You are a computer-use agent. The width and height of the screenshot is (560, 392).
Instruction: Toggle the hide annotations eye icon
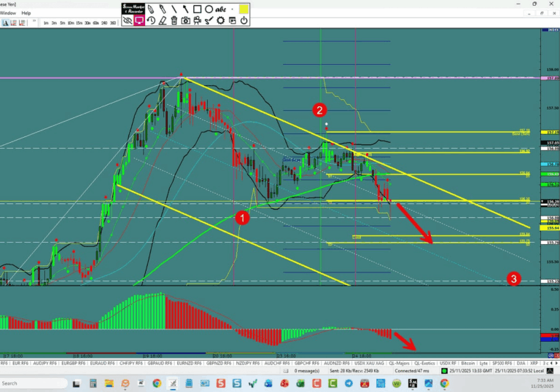click(x=128, y=20)
